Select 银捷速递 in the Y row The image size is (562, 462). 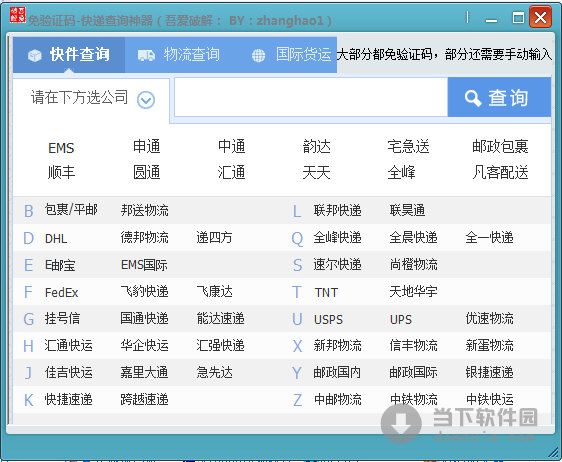[x=489, y=372]
